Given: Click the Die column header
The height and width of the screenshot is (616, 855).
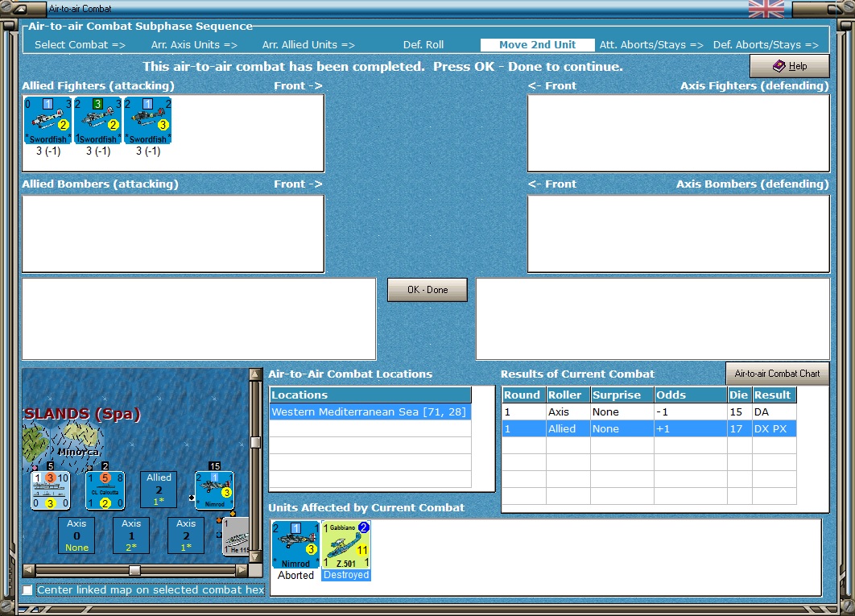Looking at the screenshot, I should 739,395.
